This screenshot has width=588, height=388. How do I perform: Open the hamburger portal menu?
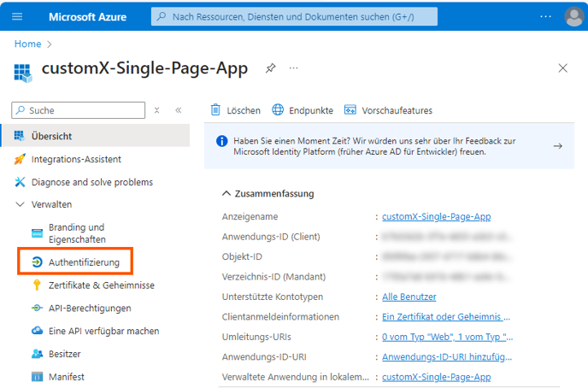click(17, 16)
